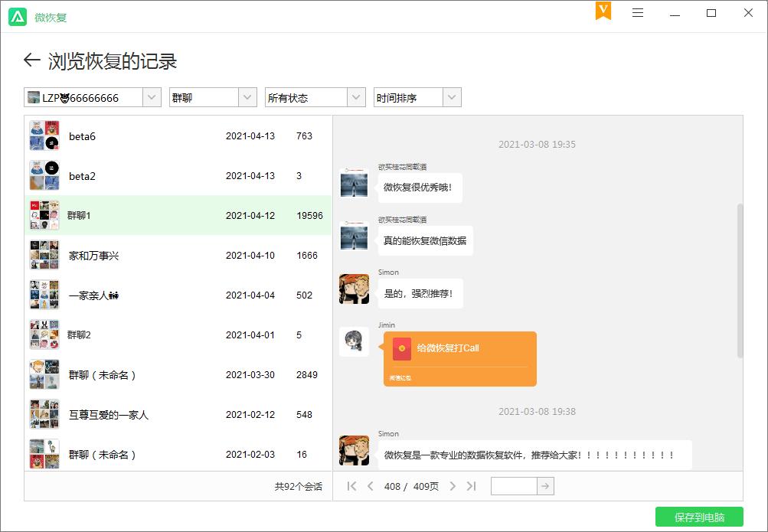768x532 pixels.
Task: Click 保存到电脑 button
Action: [699, 517]
